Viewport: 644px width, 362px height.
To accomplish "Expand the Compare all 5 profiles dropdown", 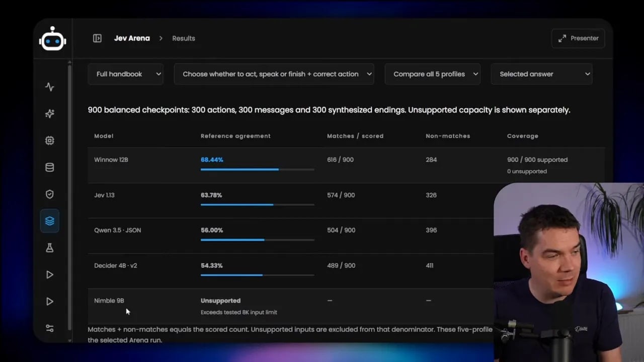I will click(432, 74).
